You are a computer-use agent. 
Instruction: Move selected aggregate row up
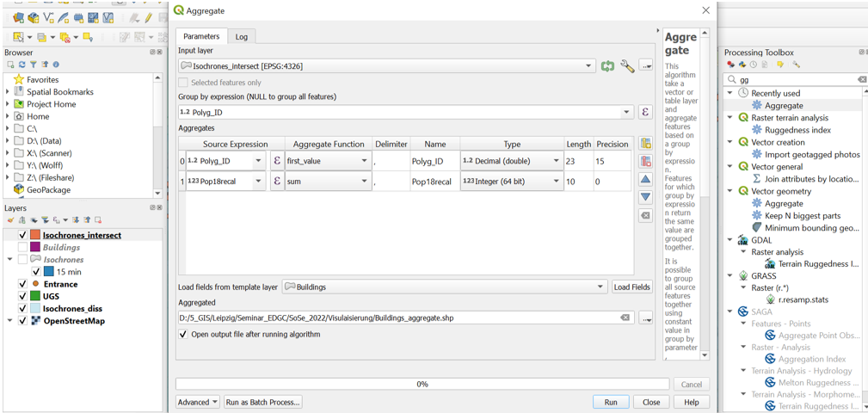645,180
